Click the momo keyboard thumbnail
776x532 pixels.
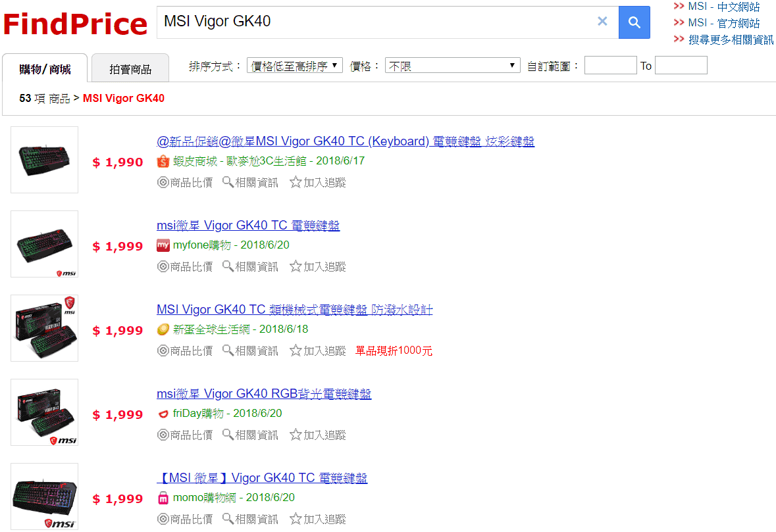click(45, 496)
